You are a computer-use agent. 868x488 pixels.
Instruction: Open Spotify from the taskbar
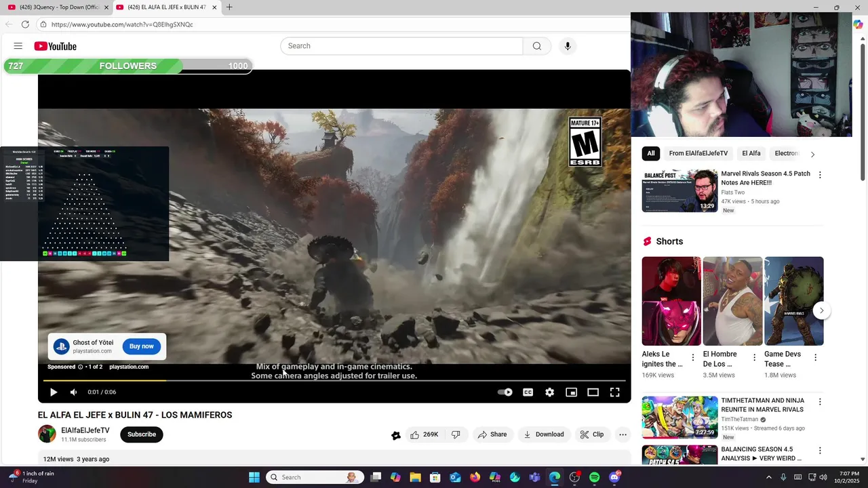[x=595, y=477]
